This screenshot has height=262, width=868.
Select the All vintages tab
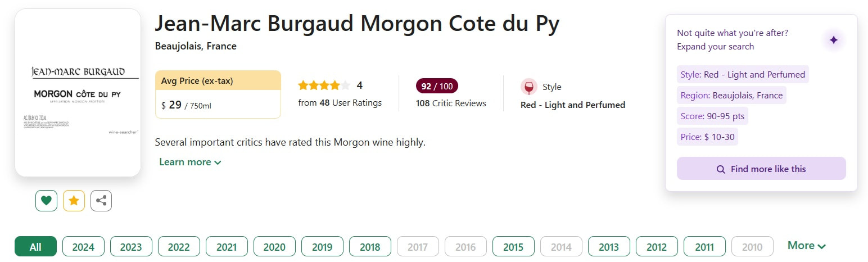click(35, 247)
